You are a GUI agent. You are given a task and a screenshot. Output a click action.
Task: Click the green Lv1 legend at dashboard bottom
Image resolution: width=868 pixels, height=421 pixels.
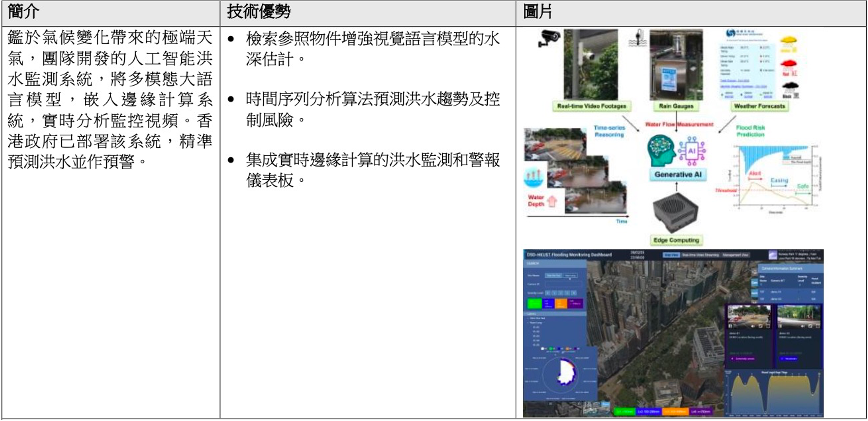coord(624,411)
